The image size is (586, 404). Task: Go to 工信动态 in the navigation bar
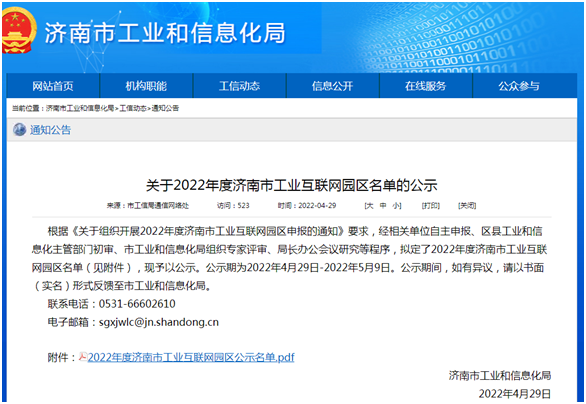click(x=239, y=86)
